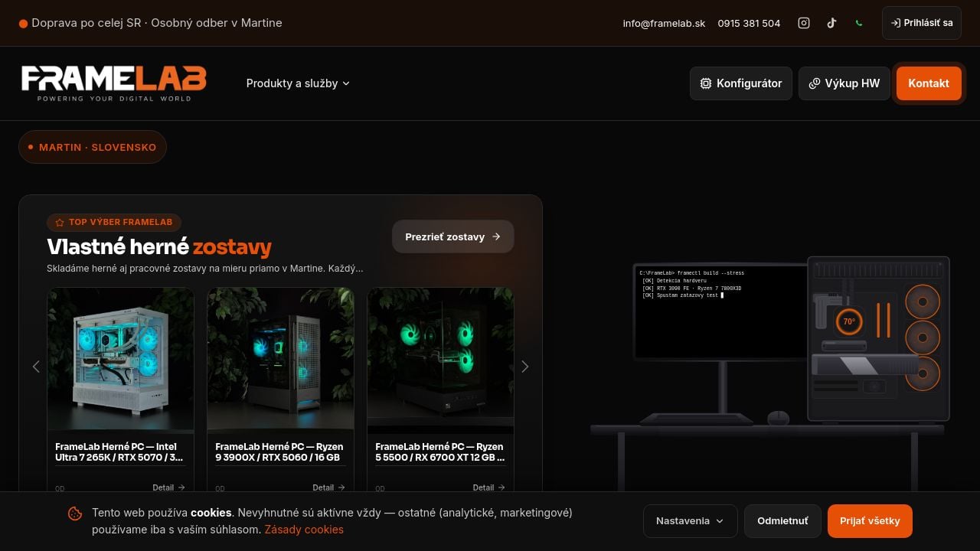Expand the Produkty a služby menu
Image resolution: width=980 pixels, height=551 pixels.
(298, 83)
